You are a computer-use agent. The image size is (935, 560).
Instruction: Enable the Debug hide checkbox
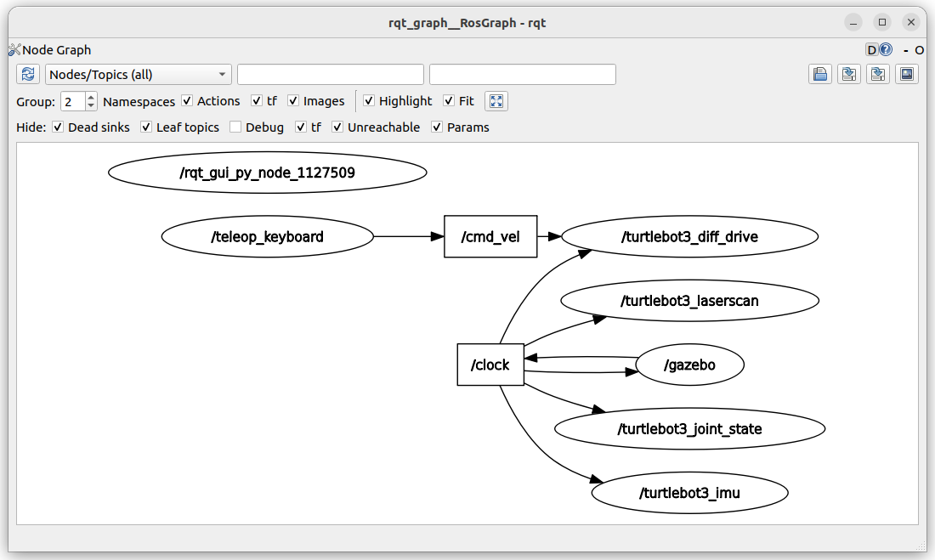click(235, 127)
